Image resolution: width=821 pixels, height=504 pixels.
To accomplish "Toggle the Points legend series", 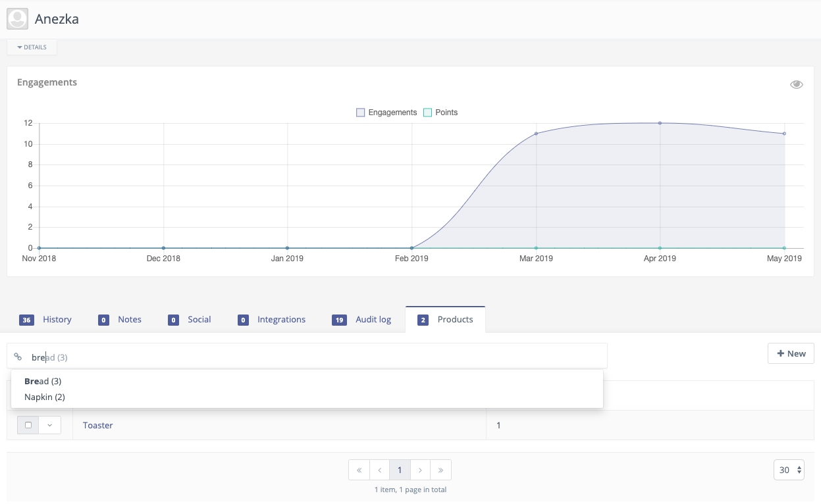I will 440,113.
